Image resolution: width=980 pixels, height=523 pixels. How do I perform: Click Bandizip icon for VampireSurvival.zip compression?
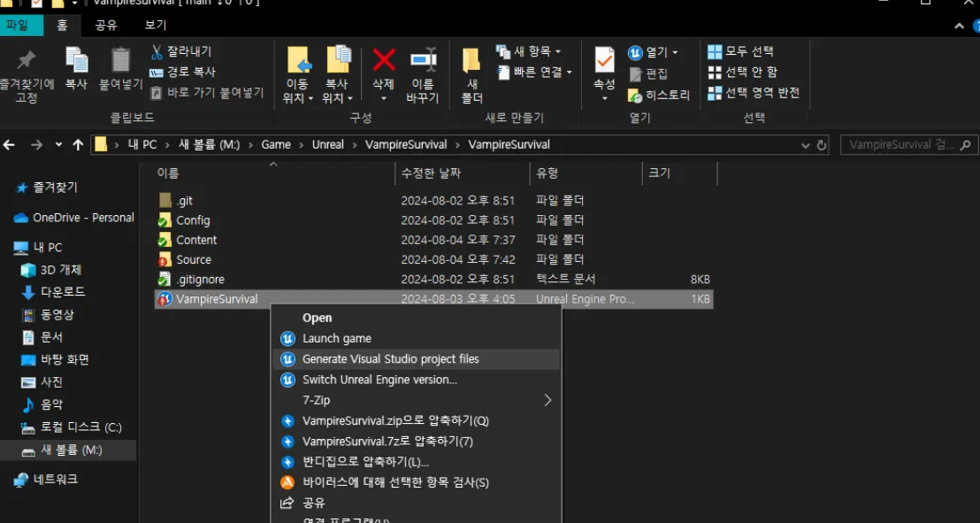pyautogui.click(x=287, y=421)
